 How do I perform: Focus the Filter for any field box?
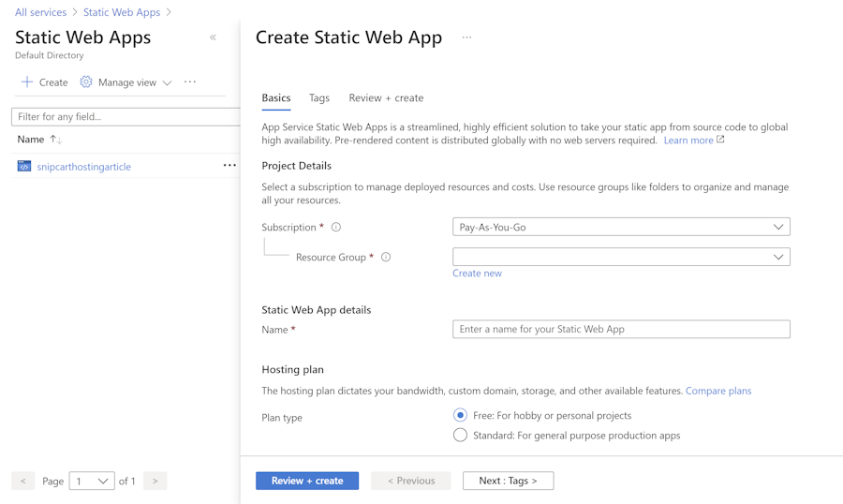tap(126, 117)
